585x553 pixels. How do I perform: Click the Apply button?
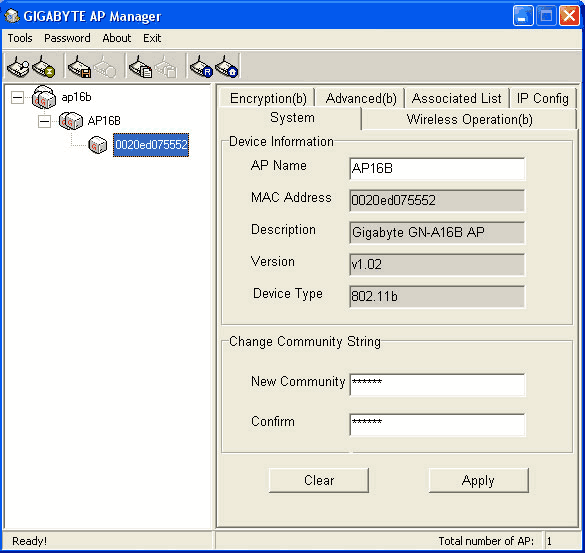tap(478, 480)
